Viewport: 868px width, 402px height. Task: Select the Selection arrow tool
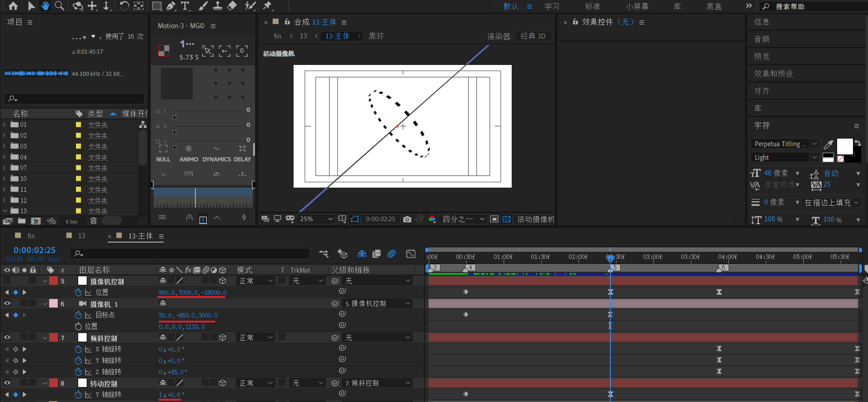tap(31, 6)
